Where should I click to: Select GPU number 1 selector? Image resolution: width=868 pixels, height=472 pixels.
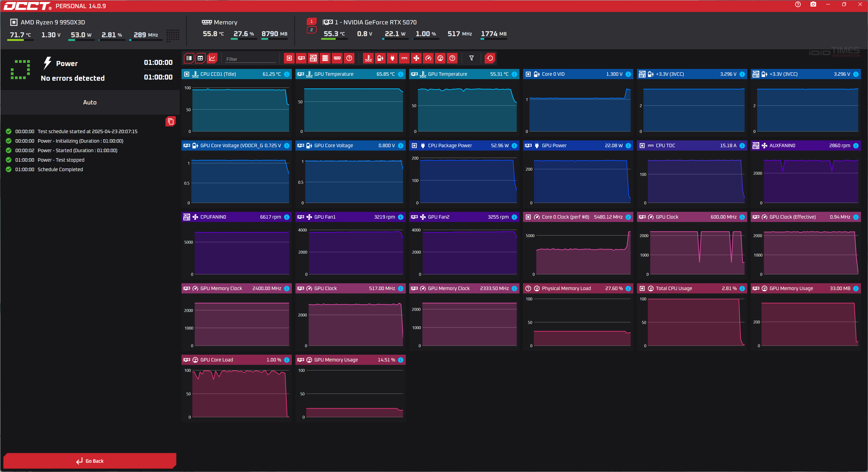coord(311,21)
